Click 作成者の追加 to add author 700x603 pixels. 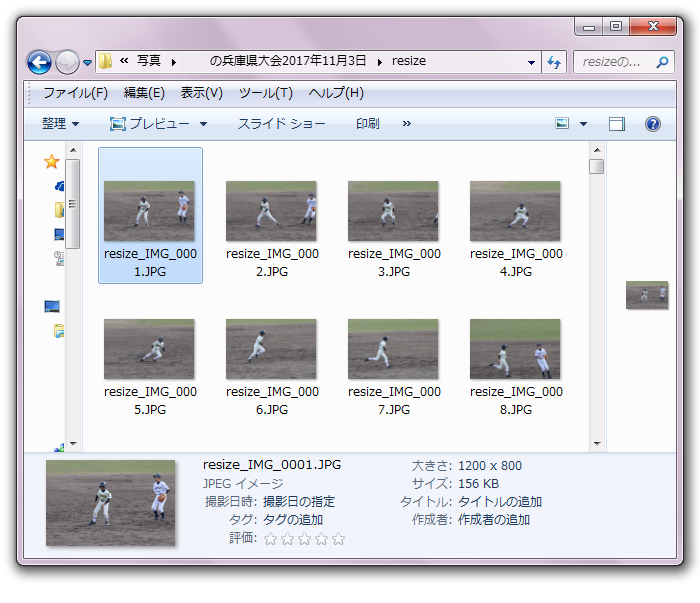(x=494, y=520)
